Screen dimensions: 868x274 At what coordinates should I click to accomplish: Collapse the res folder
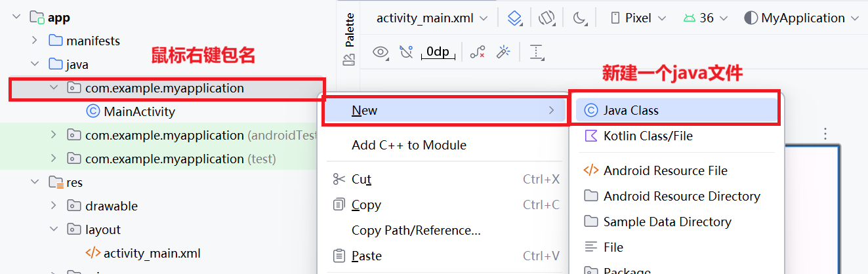(x=35, y=182)
